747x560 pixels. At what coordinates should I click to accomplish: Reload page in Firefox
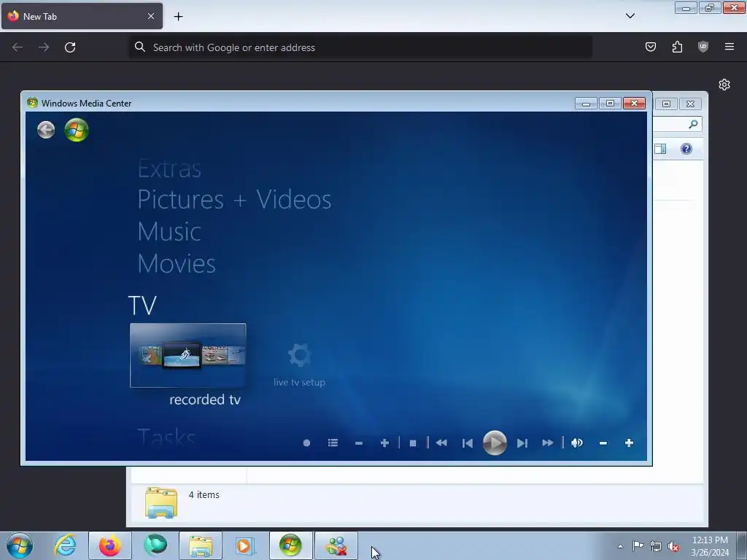coord(70,47)
